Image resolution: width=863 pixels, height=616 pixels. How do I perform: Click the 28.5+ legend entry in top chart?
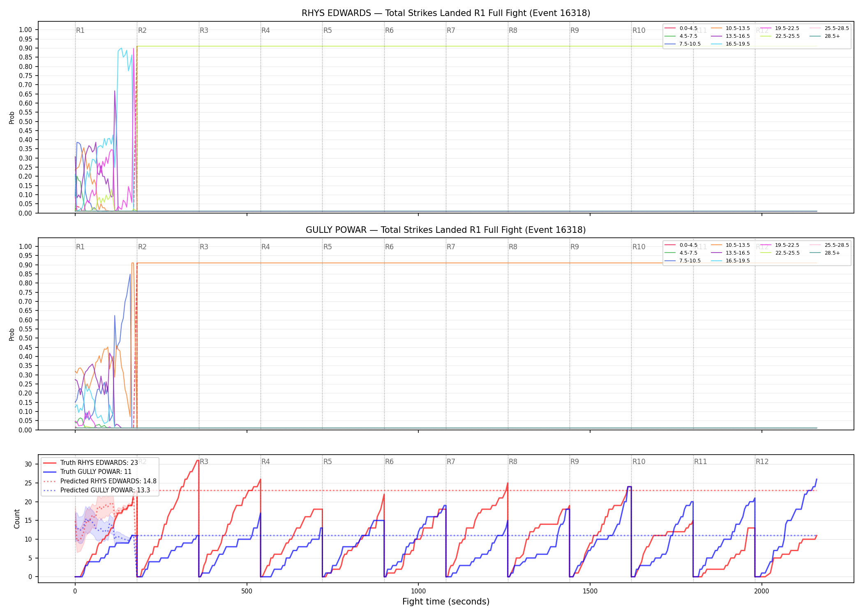click(825, 36)
